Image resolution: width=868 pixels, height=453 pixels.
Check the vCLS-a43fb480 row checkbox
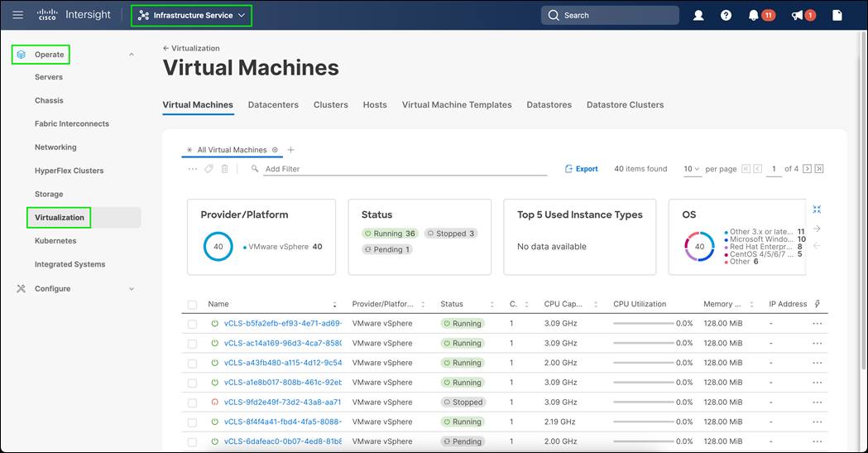point(192,364)
